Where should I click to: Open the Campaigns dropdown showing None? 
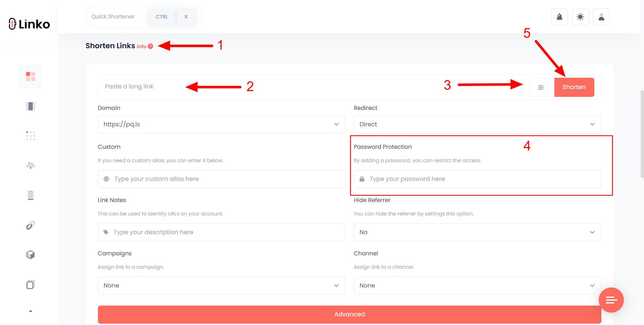221,285
